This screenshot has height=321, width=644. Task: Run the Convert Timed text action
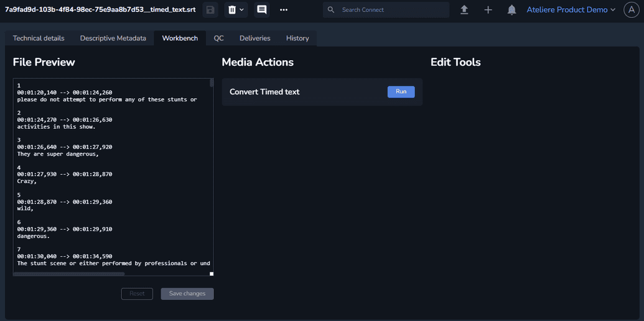[401, 91]
